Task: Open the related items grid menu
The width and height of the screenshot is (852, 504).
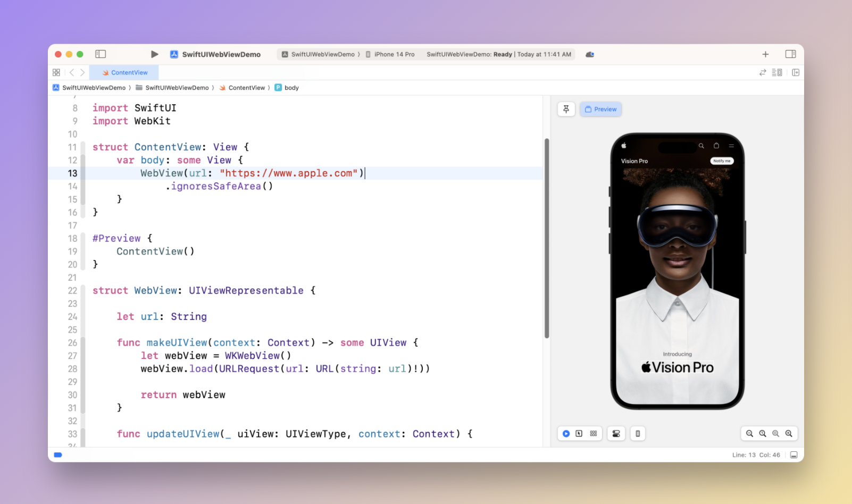Action: pos(56,72)
